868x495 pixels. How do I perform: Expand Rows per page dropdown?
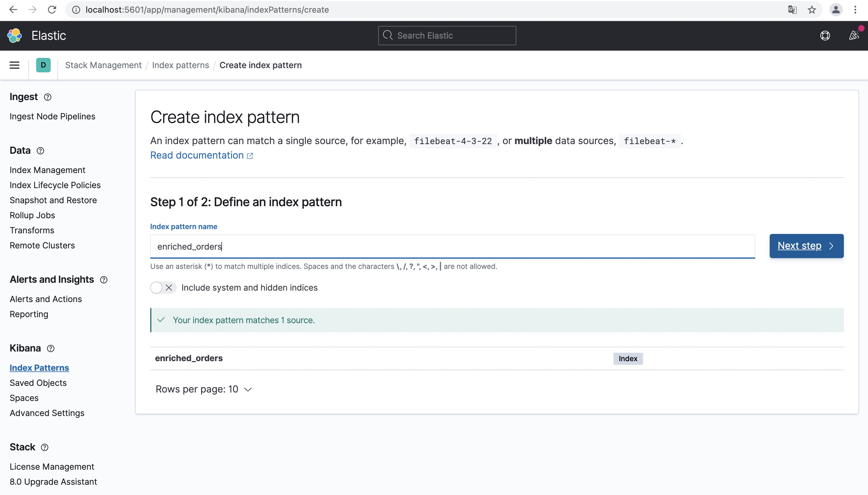tap(203, 389)
